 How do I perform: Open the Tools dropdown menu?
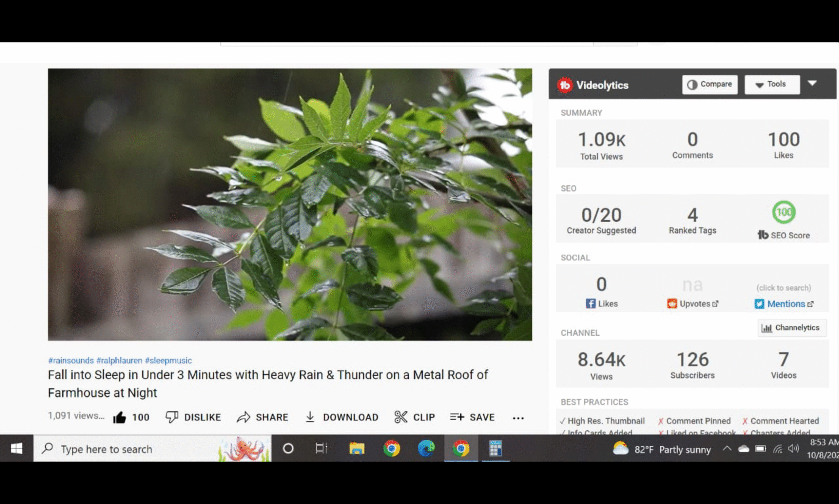[x=772, y=84]
